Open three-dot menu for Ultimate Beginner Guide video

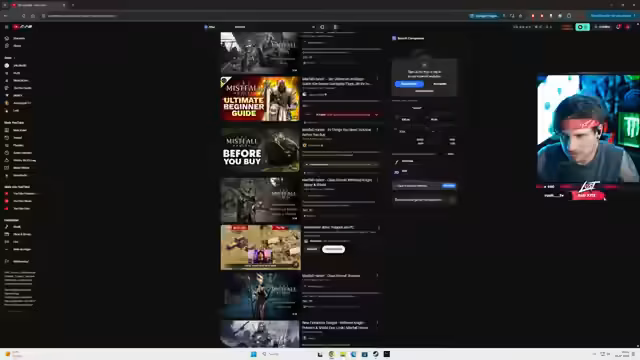click(377, 79)
